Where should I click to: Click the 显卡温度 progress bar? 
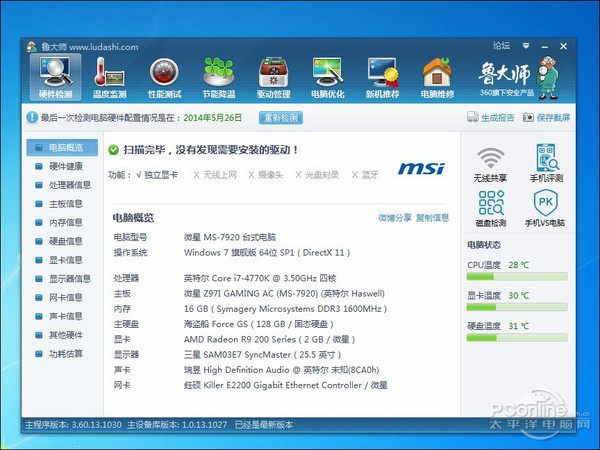pyautogui.click(x=517, y=307)
